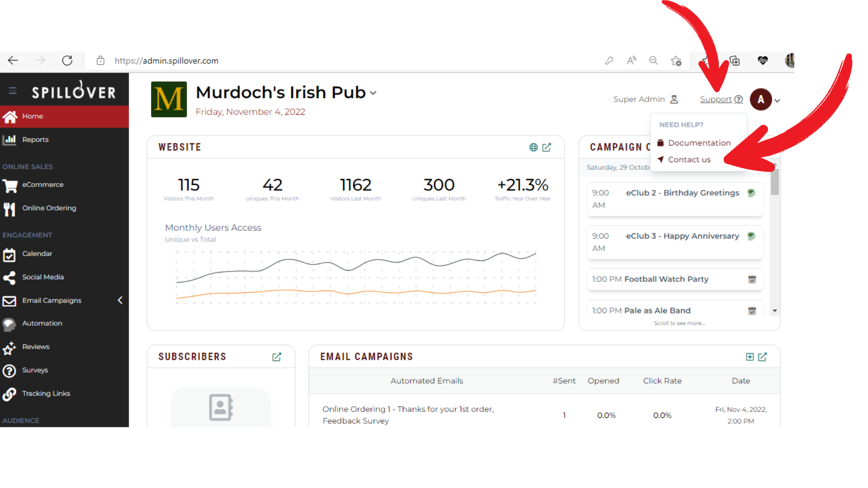Open Documentation from help menu
The image size is (868, 488).
tap(694, 143)
